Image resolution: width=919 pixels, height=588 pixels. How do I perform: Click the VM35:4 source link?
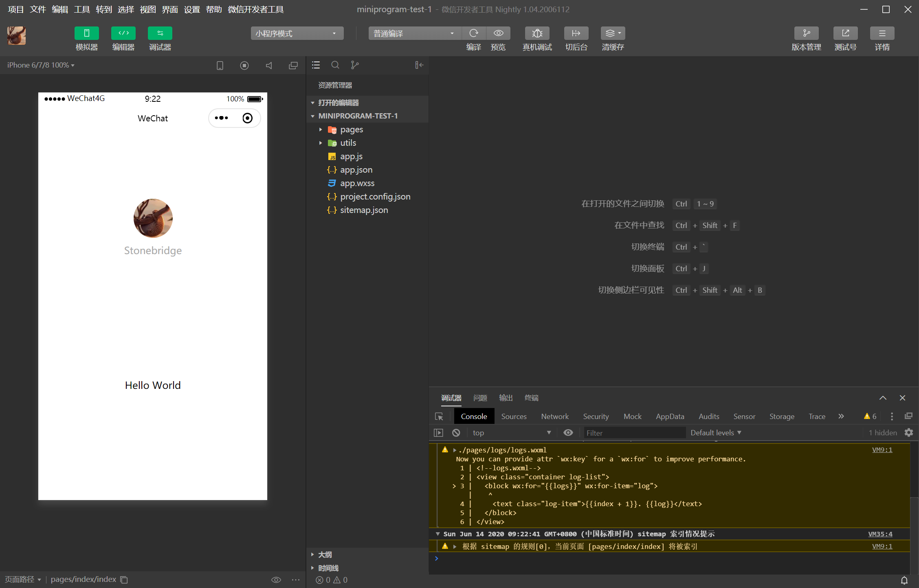[x=880, y=534]
